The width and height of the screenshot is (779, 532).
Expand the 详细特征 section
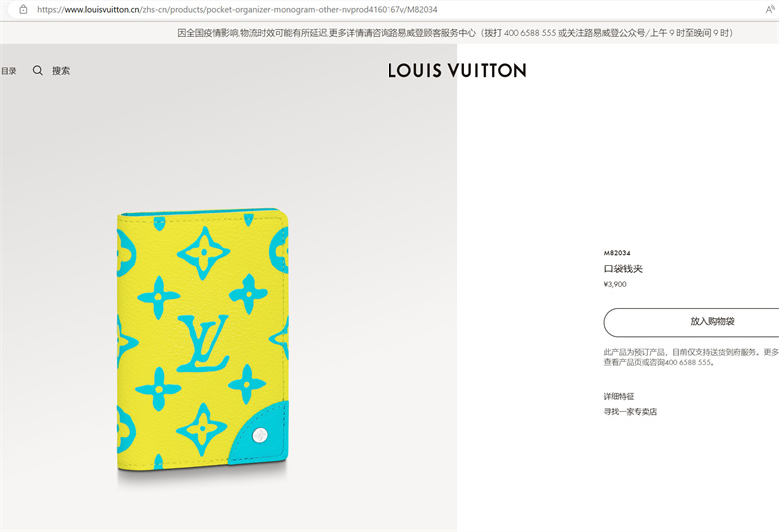coord(618,396)
